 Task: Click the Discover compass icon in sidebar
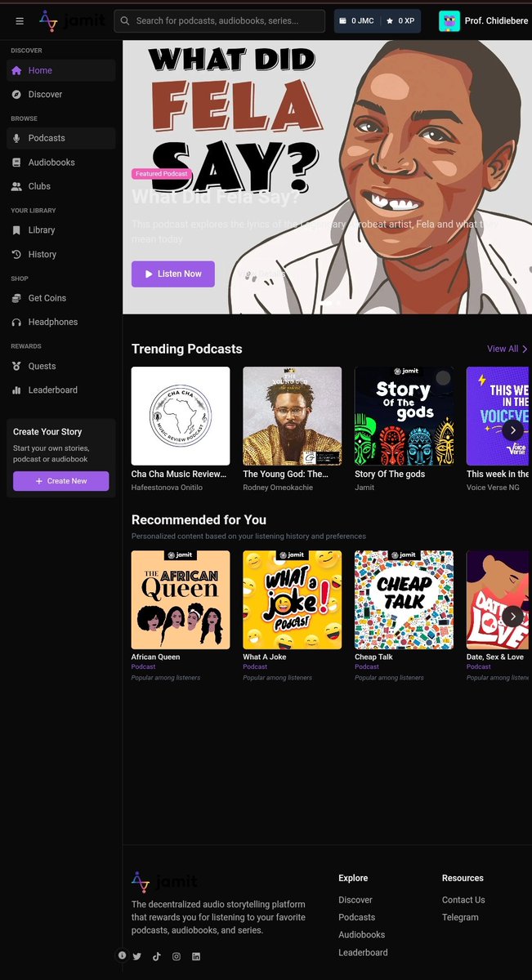point(16,94)
